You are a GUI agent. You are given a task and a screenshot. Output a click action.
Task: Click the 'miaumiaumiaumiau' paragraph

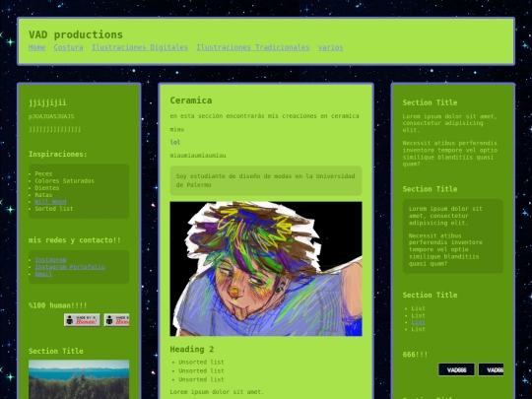[198, 156]
